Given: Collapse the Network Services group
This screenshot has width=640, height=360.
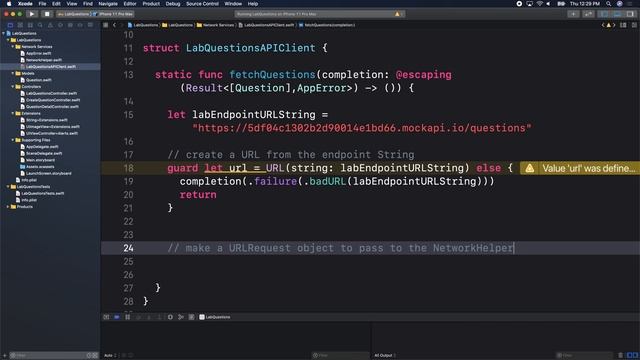Looking at the screenshot, I should (13, 47).
